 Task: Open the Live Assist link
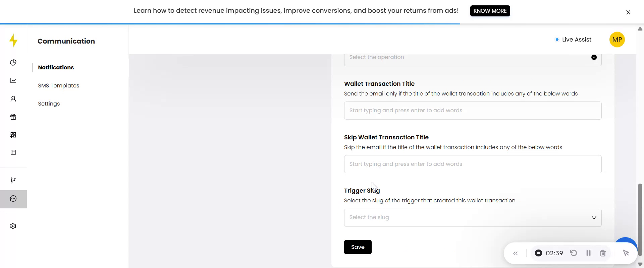pos(576,40)
